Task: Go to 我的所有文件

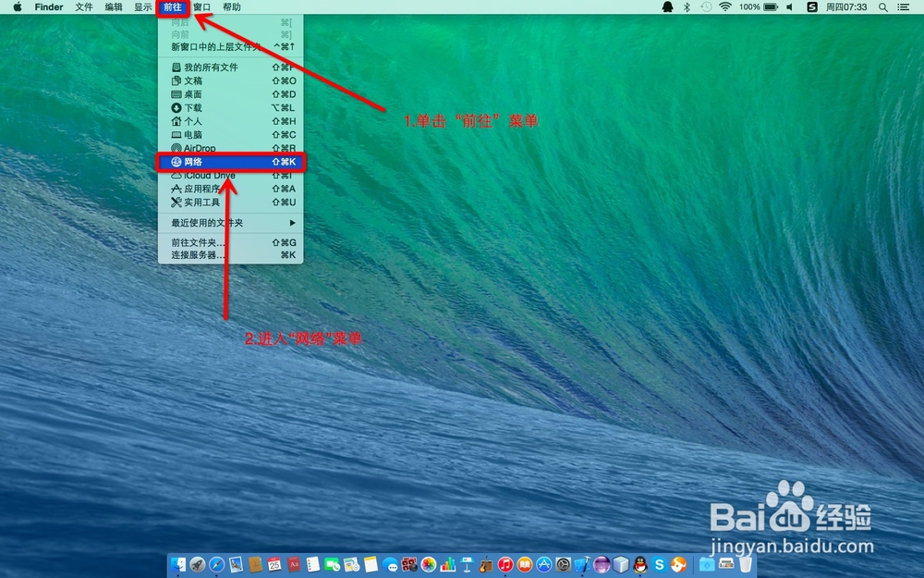Action: [230, 68]
